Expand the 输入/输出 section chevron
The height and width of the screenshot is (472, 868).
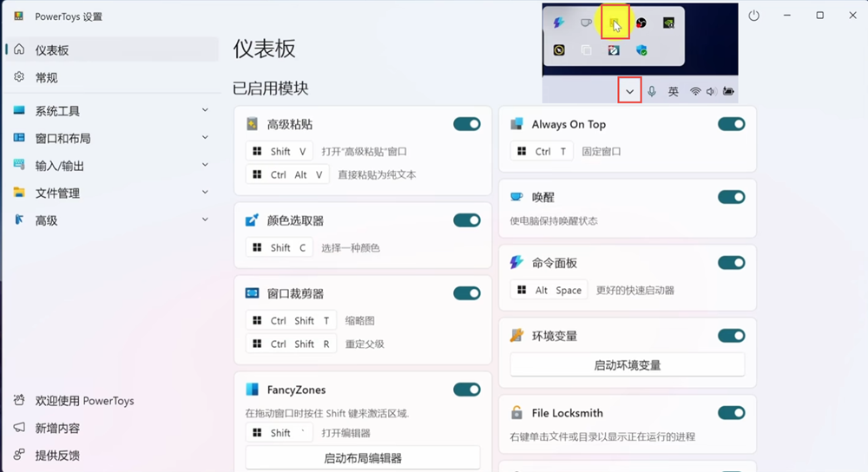[205, 164]
